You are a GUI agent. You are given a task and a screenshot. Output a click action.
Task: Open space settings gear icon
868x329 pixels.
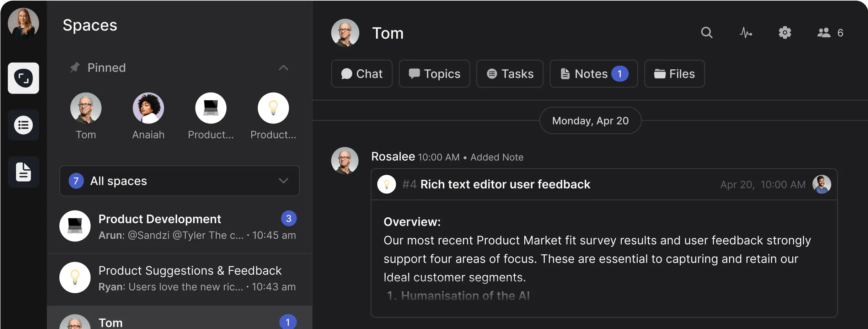click(785, 33)
